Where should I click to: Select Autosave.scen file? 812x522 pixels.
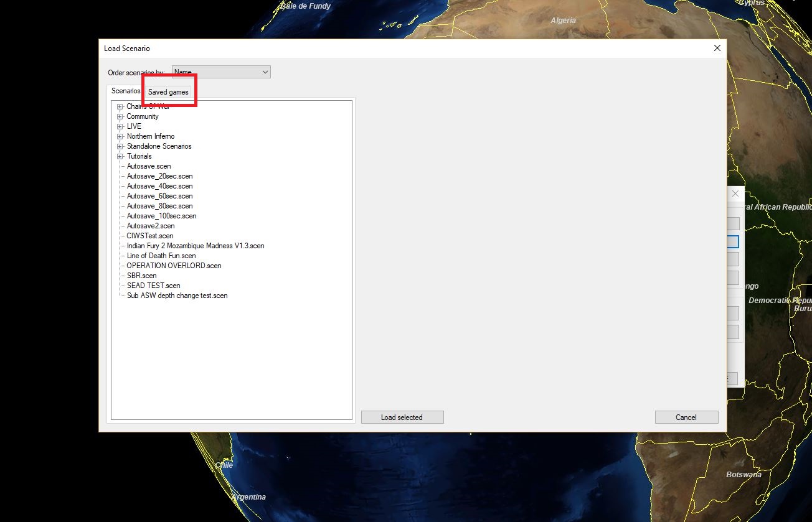tap(149, 166)
